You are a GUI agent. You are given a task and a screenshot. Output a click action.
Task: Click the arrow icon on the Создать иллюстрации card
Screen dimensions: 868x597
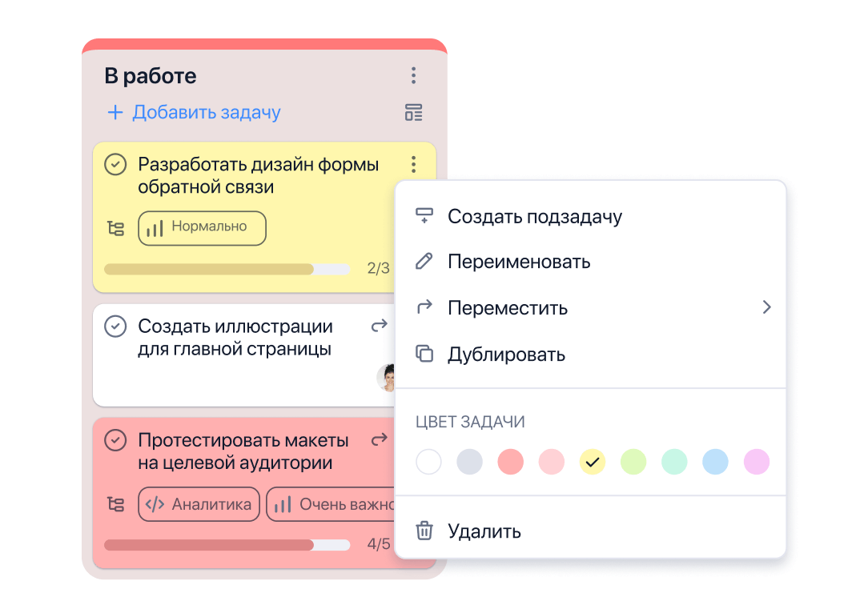380,323
